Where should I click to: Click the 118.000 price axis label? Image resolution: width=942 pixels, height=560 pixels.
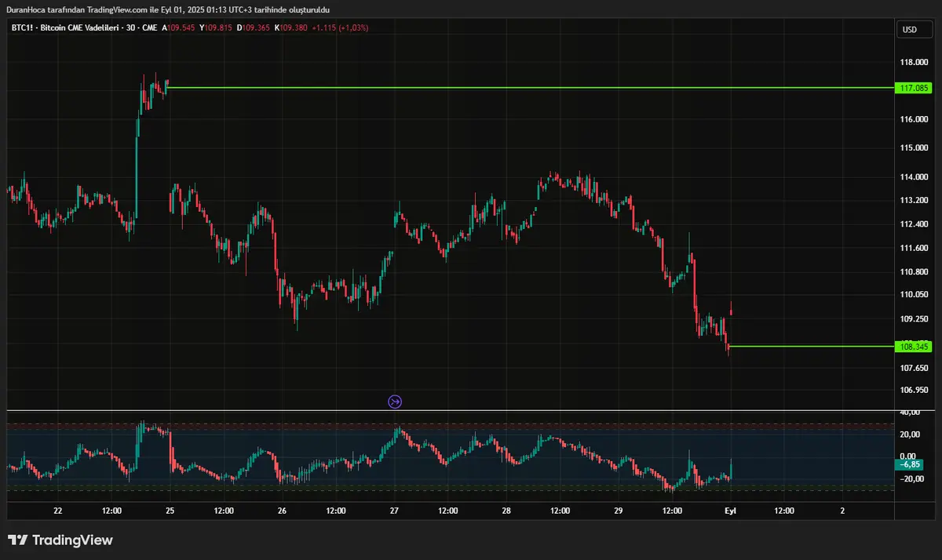(x=915, y=62)
